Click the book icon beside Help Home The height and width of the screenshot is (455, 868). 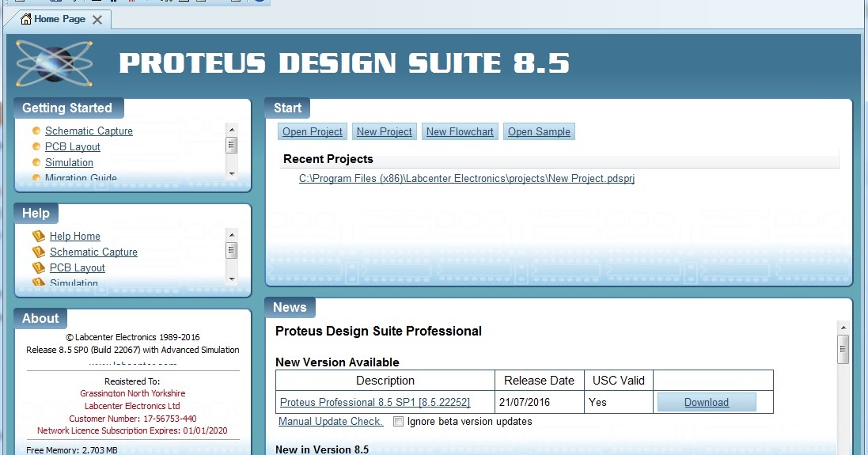pyautogui.click(x=39, y=237)
